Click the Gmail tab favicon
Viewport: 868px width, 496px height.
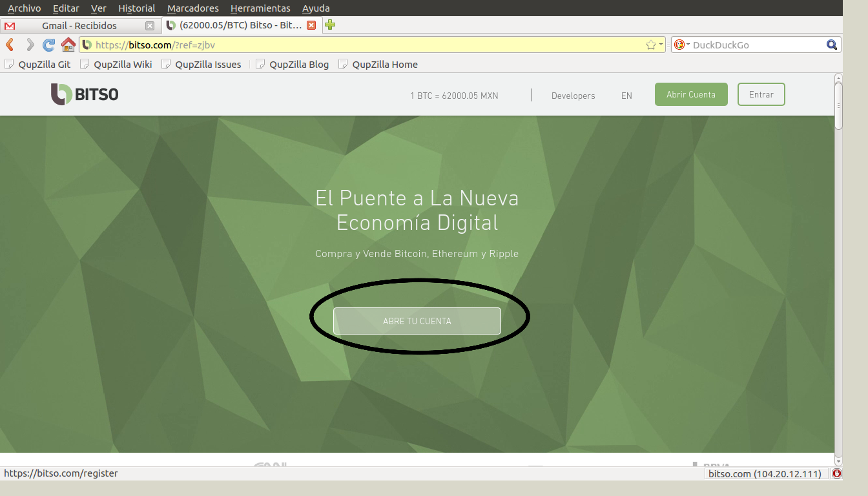(10, 26)
